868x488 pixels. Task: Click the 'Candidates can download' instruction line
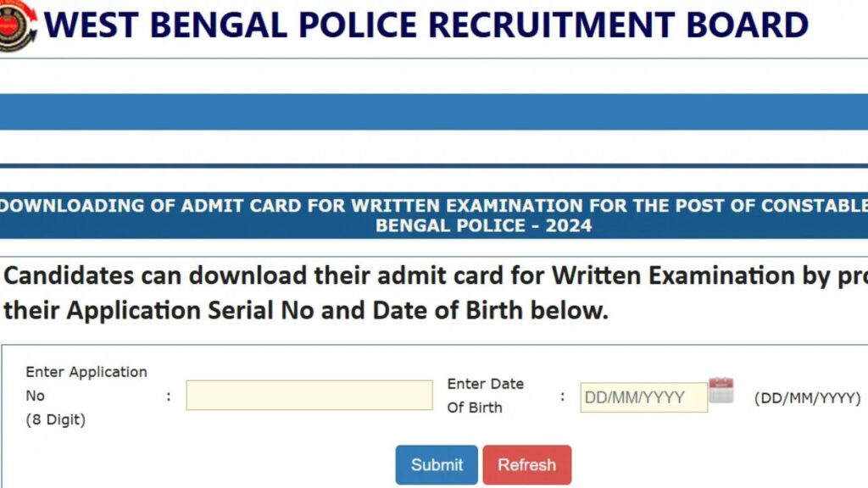pyautogui.click(x=424, y=276)
